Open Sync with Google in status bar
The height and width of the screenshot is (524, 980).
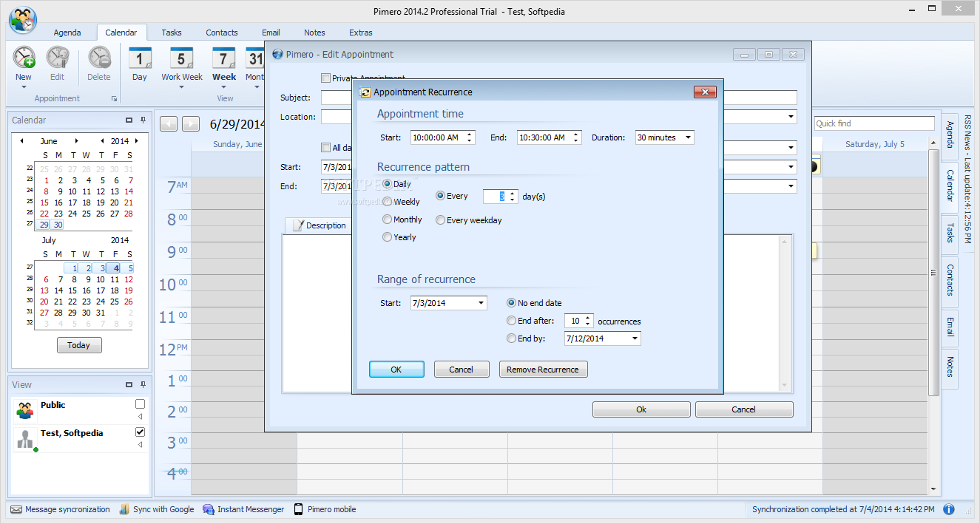pyautogui.click(x=156, y=509)
